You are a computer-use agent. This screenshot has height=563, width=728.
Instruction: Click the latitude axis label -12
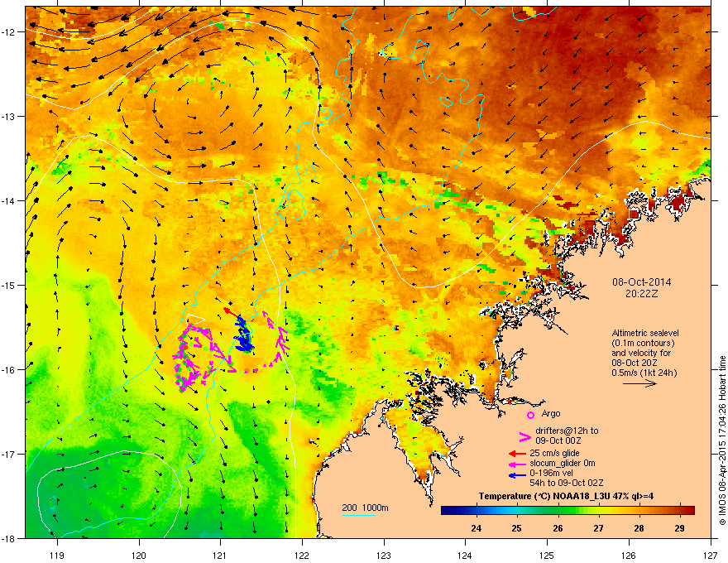(9, 32)
